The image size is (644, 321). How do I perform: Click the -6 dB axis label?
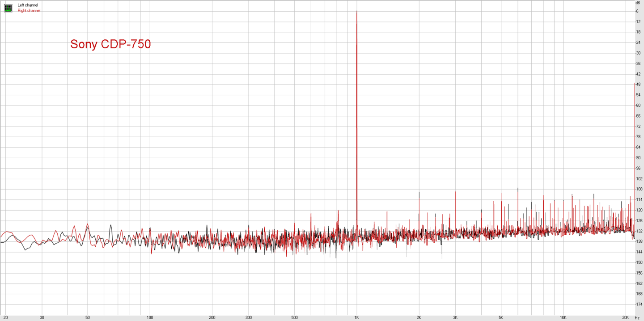tap(637, 11)
